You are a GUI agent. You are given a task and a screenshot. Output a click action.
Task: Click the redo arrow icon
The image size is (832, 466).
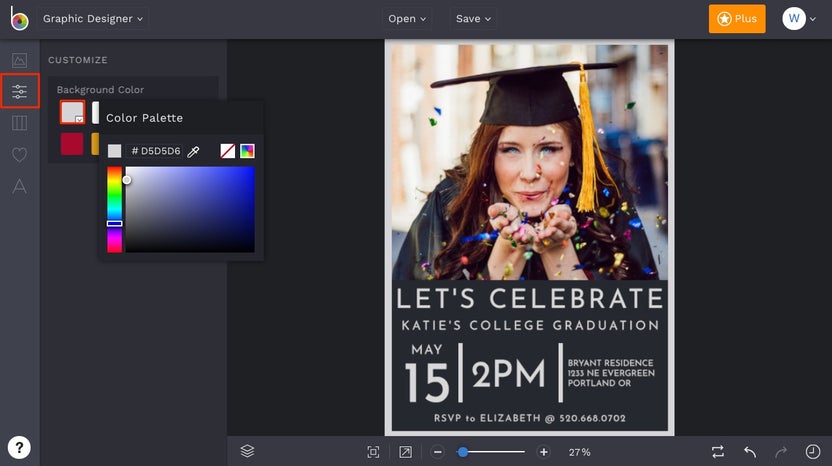point(781,452)
